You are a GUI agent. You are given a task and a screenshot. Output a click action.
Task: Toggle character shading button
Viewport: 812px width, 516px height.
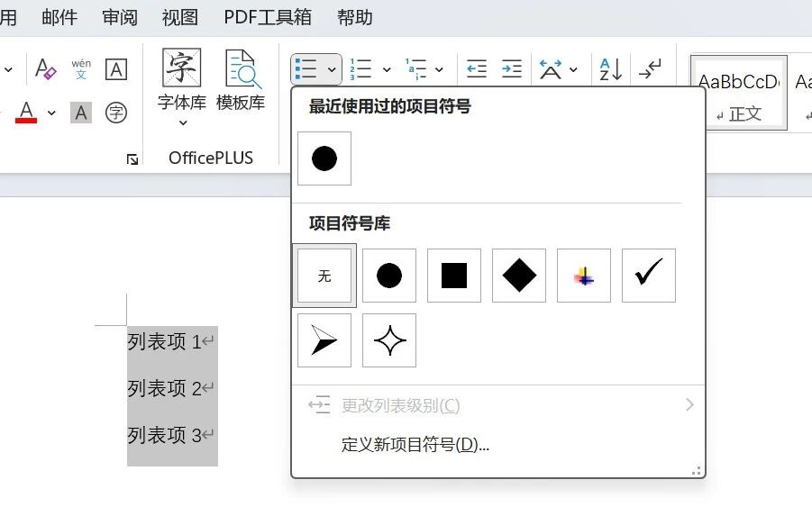click(x=81, y=113)
